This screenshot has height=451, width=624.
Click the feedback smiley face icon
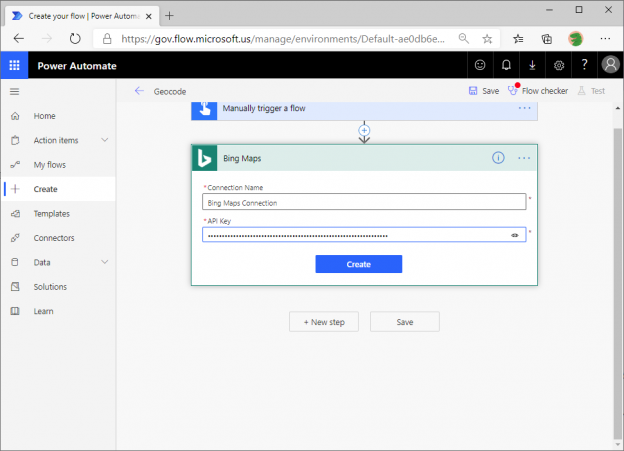480,66
